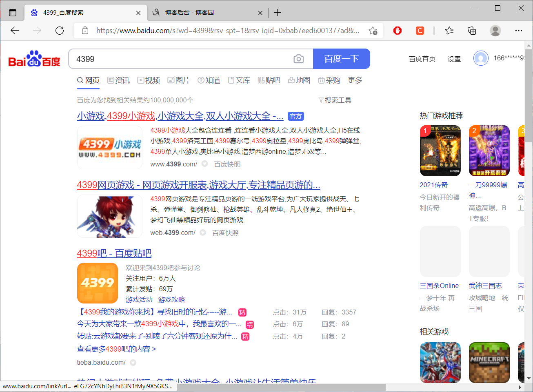Expand arrow next to www.4399.com/
Image resolution: width=533 pixels, height=392 pixels.
[204, 164]
